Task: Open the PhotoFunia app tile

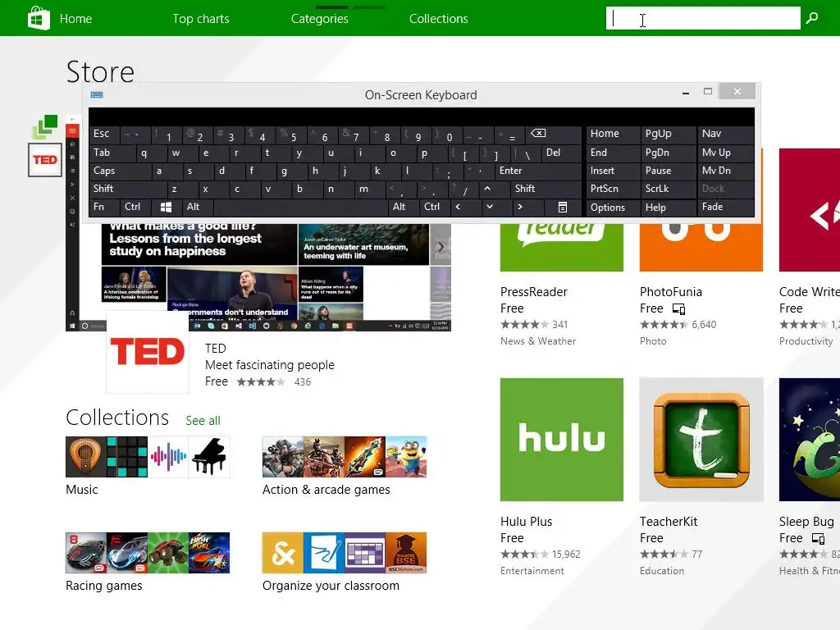Action: (701, 248)
